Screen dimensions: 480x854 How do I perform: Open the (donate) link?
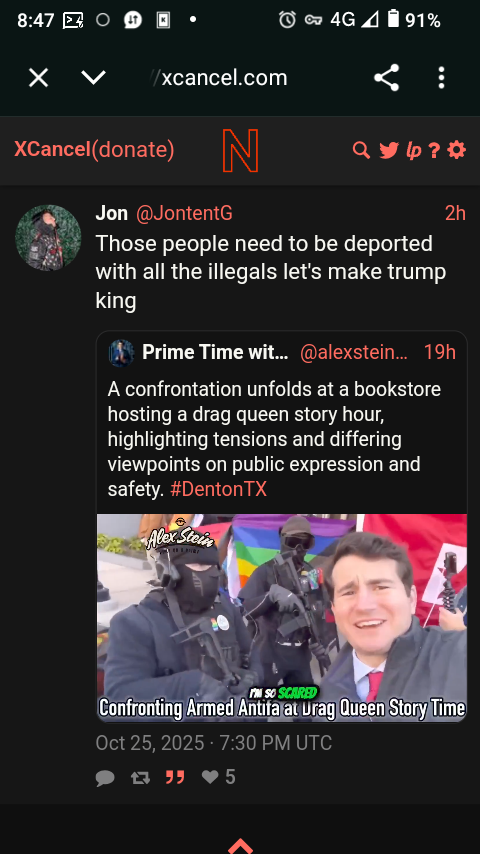coord(133,149)
